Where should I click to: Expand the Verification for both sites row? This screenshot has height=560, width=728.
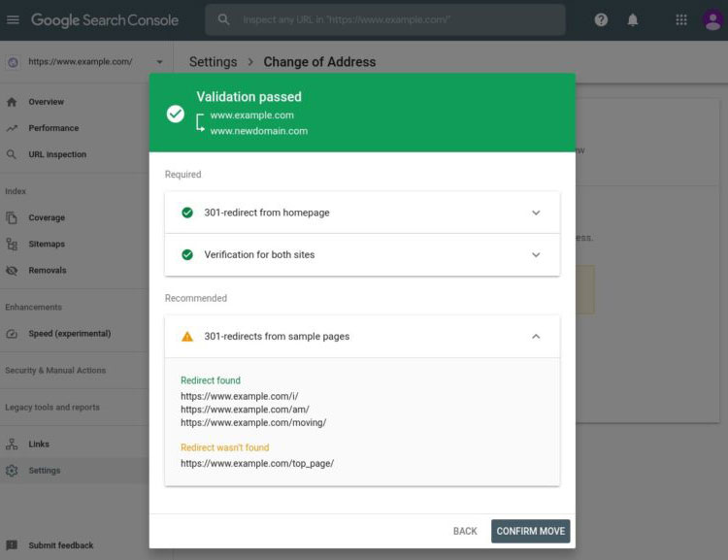(x=536, y=255)
